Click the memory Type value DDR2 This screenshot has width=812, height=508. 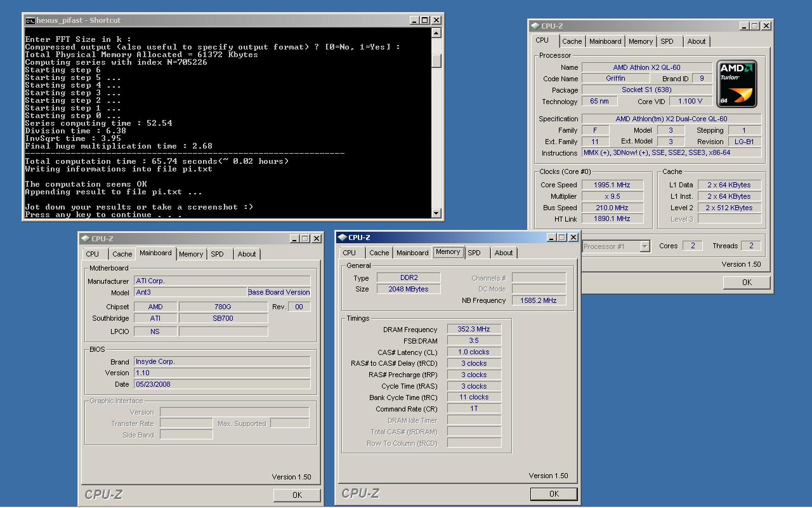point(409,277)
